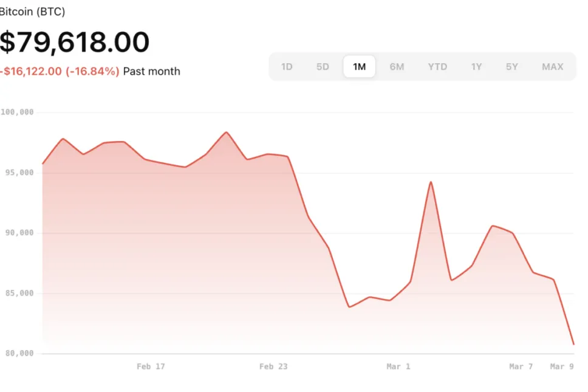Click the active 1M range tab

[359, 67]
